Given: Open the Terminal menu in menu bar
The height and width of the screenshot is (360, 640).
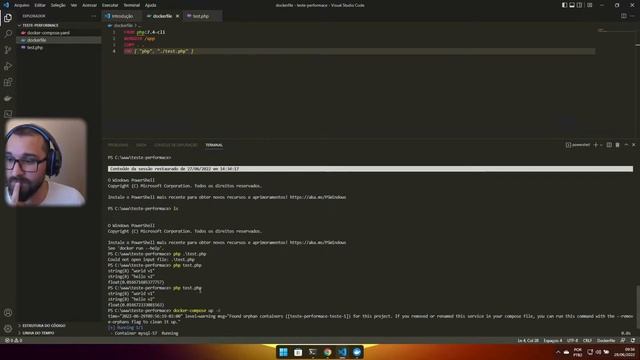Looking at the screenshot, I should click(131, 5).
